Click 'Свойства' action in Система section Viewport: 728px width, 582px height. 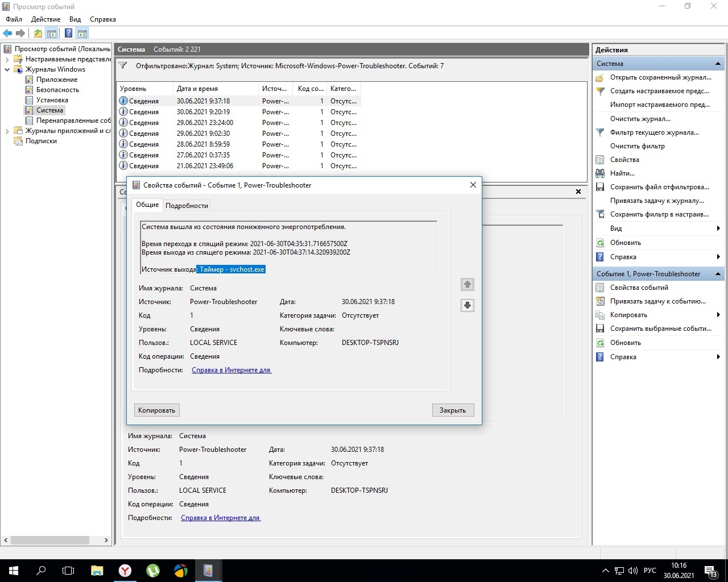[624, 160]
